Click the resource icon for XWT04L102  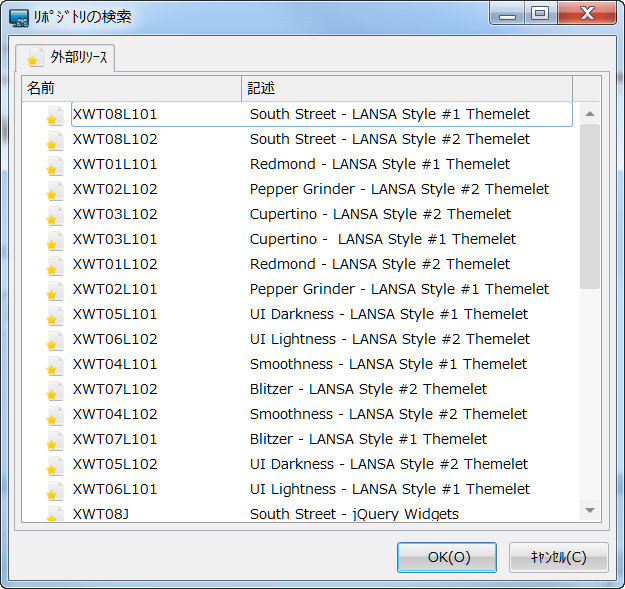[x=55, y=416]
